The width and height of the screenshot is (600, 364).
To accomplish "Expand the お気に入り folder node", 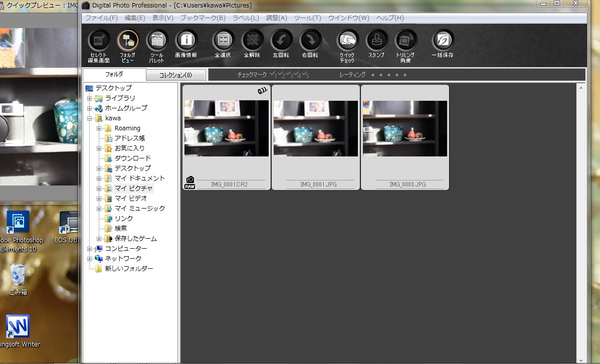I will (x=99, y=148).
